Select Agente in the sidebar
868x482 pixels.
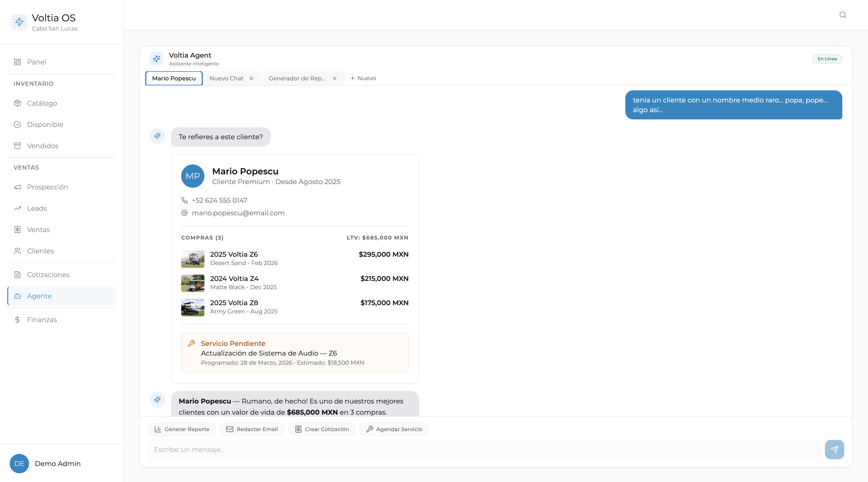pos(62,296)
